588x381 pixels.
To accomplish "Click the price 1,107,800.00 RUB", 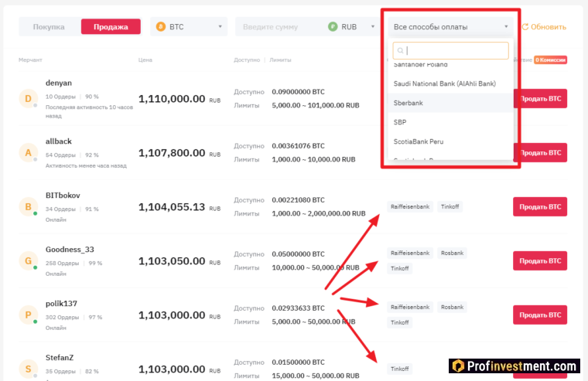I will pos(179,153).
